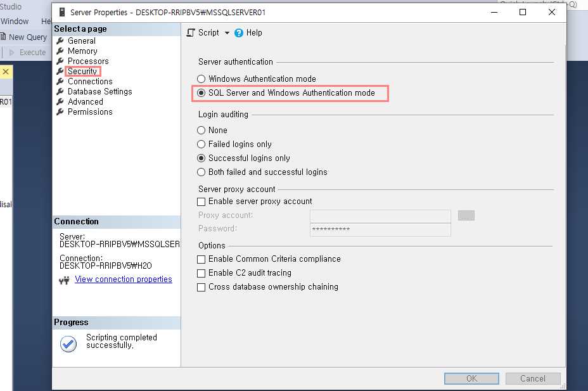Screen dimensions: 588x391
Task: Enable Common Criteria compliance
Action: click(x=201, y=259)
